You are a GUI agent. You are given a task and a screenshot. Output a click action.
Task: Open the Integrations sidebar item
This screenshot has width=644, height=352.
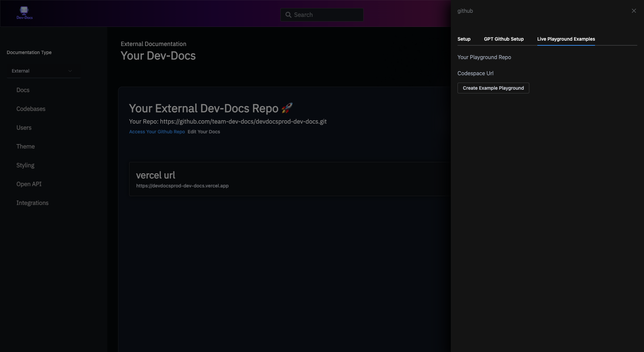[x=33, y=203]
